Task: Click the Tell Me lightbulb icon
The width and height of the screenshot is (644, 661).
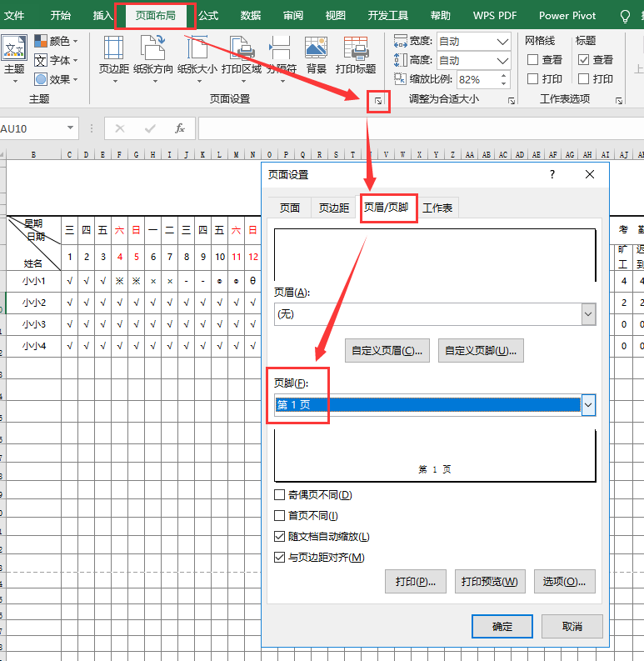Action: pos(625,16)
